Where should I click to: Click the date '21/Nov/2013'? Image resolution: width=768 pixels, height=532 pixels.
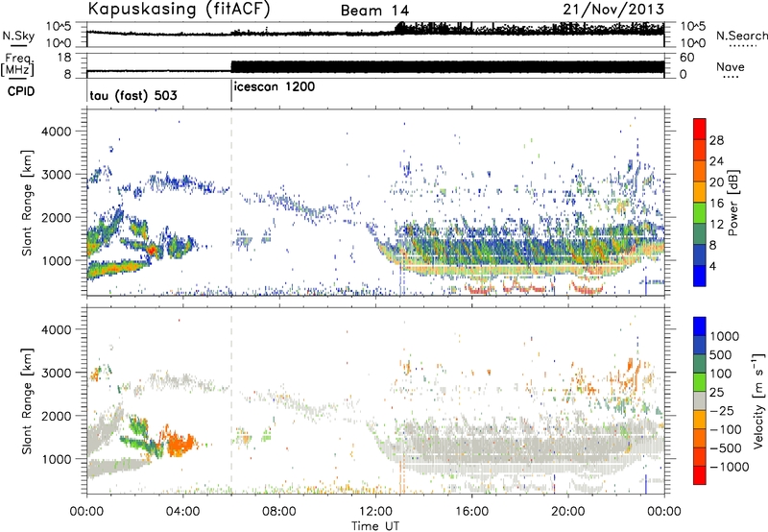pyautogui.click(x=613, y=9)
